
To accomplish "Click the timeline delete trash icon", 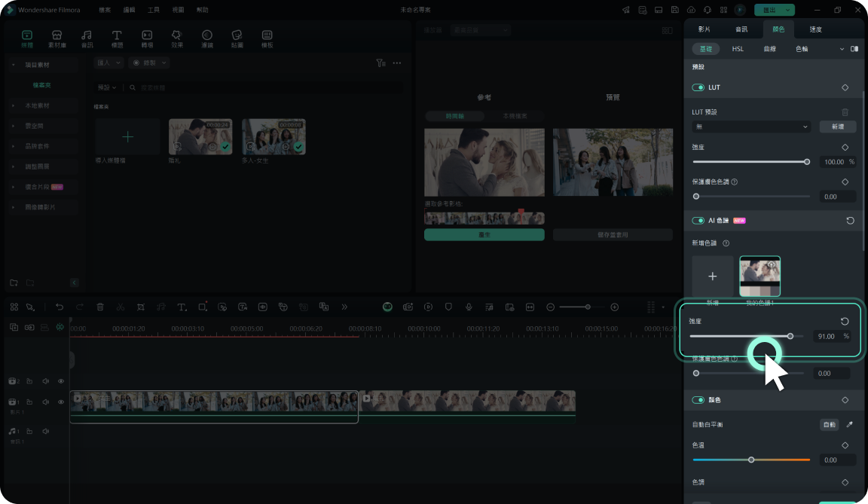I will point(100,307).
